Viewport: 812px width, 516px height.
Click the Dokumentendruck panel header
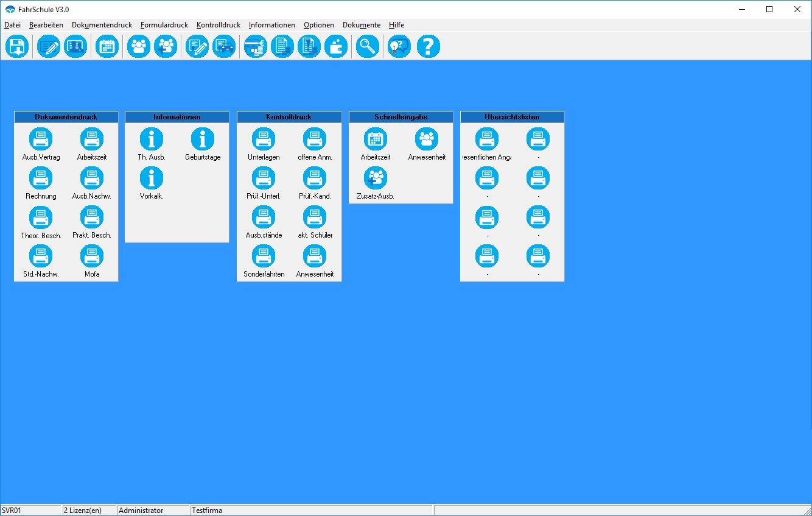pyautogui.click(x=66, y=117)
